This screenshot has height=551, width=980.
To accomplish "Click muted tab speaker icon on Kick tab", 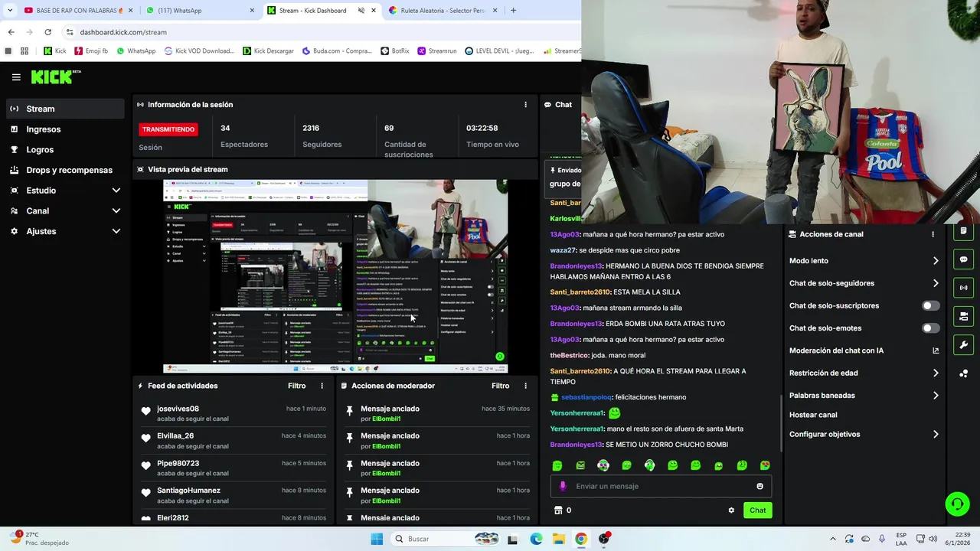I will 361,11.
